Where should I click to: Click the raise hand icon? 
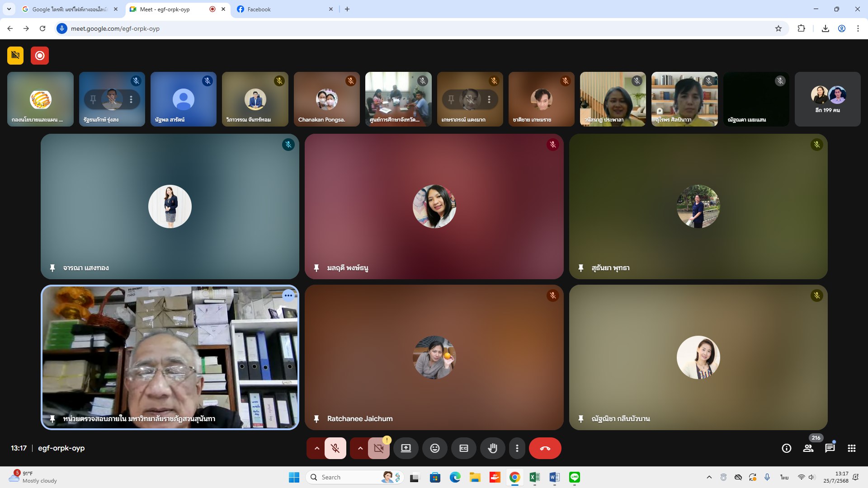tap(492, 448)
